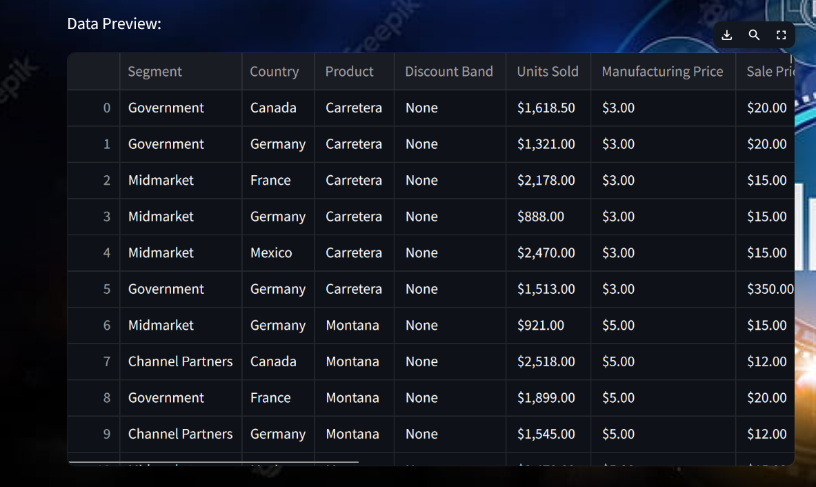
Task: Click the France cell in row 8
Action: tap(278, 398)
